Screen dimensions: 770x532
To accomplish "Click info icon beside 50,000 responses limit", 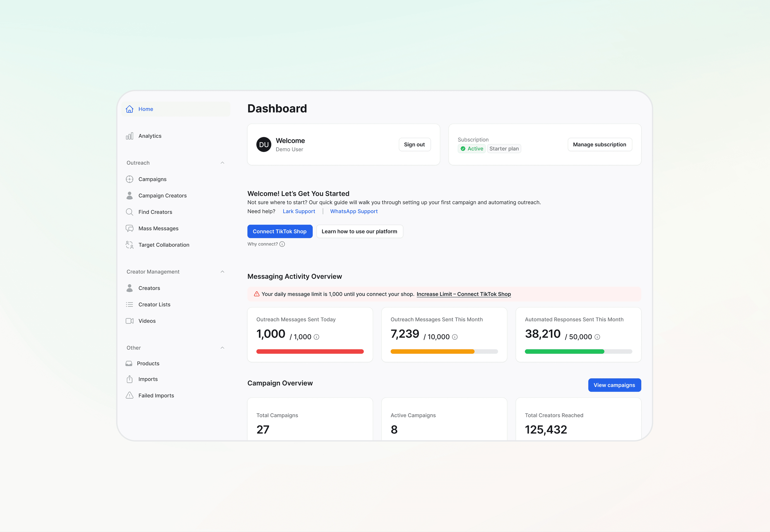I will (597, 337).
